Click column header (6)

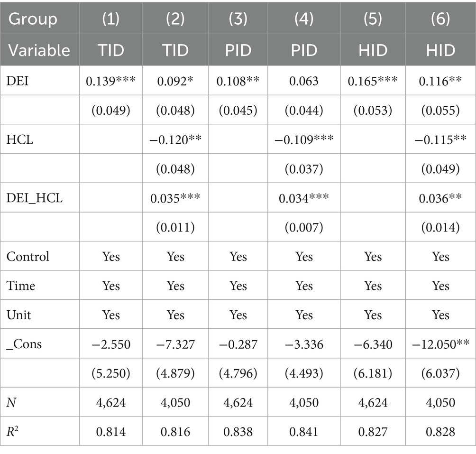440,19
